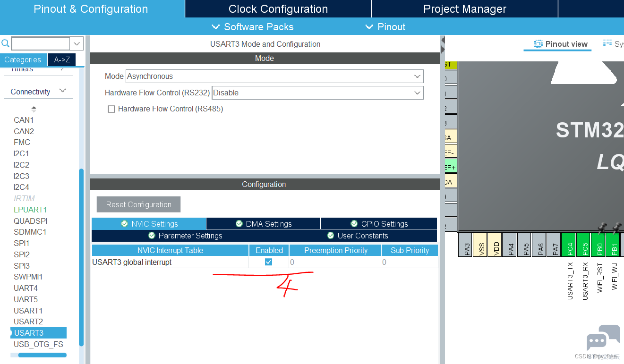Click the User Constants green check icon
This screenshot has width=624, height=364.
click(331, 236)
